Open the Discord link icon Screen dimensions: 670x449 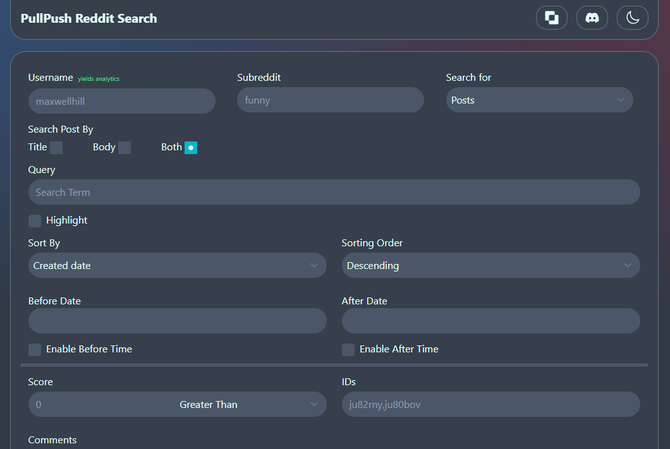592,18
